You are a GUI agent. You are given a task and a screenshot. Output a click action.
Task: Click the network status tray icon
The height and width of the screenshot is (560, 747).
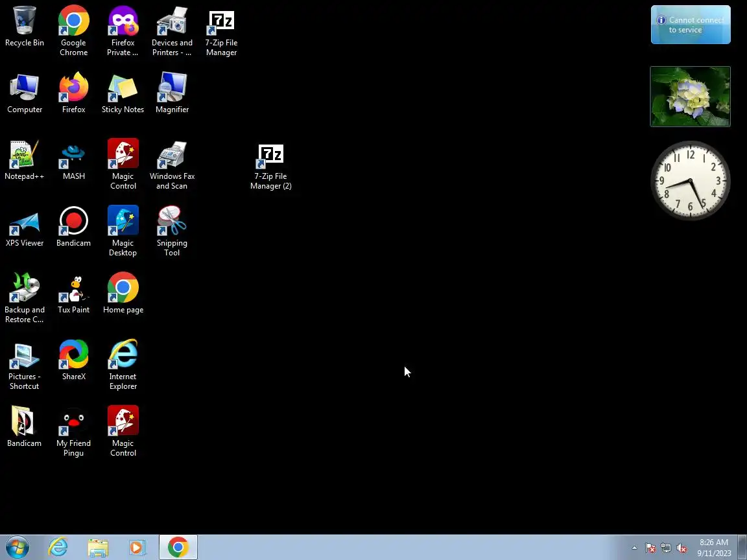click(x=666, y=548)
